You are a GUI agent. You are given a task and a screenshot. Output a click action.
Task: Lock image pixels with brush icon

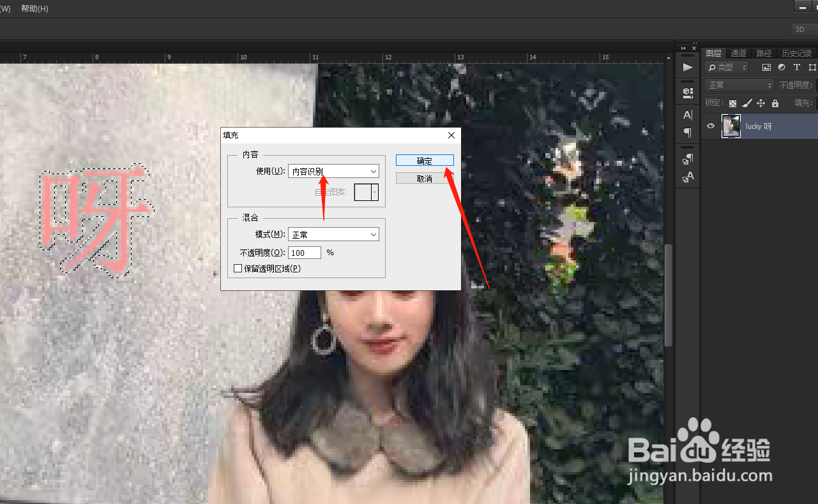(x=746, y=103)
